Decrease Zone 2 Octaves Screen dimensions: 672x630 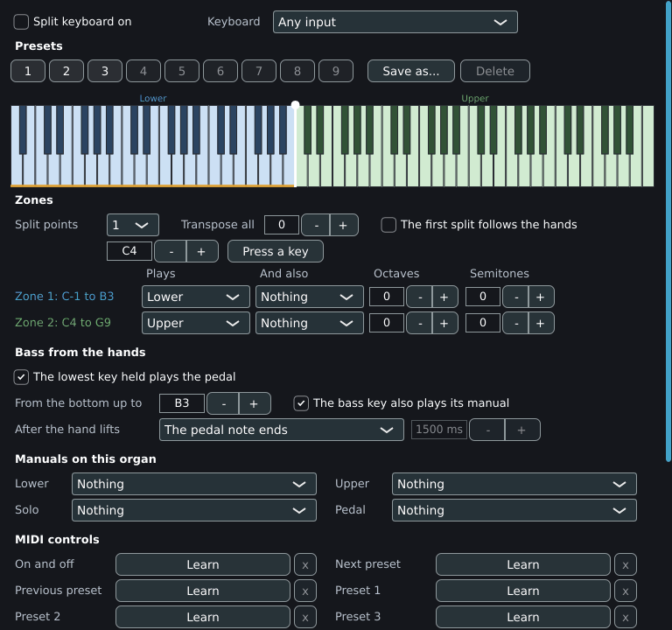click(x=420, y=323)
